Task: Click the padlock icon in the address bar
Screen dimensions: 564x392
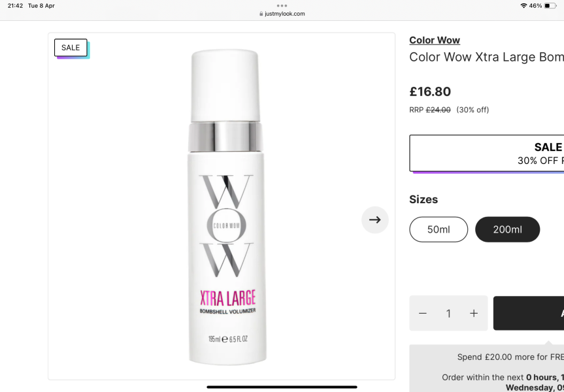Action: (x=262, y=13)
